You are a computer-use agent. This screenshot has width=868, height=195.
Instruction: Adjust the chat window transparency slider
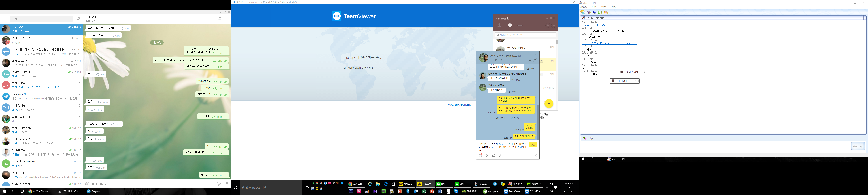[x=533, y=156]
